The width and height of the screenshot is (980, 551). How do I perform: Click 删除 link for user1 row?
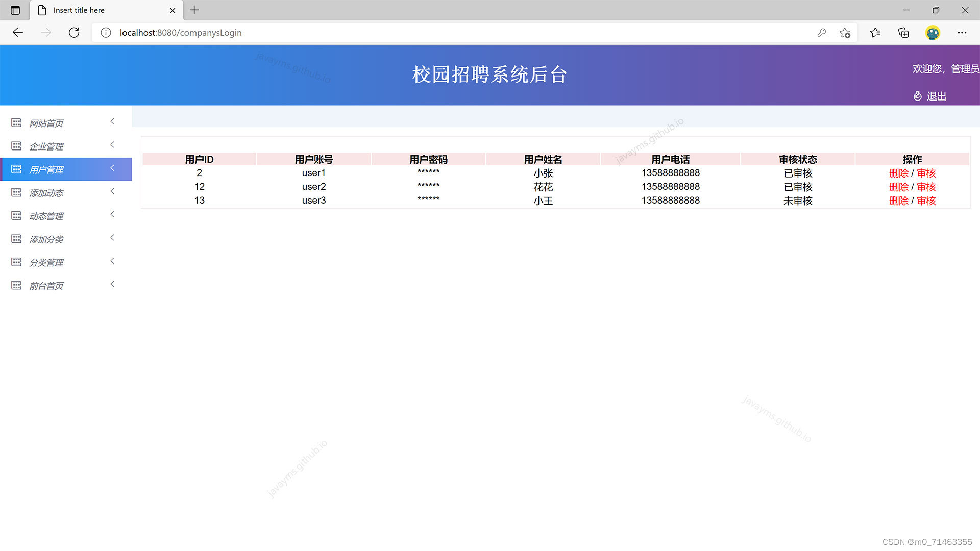(x=898, y=173)
